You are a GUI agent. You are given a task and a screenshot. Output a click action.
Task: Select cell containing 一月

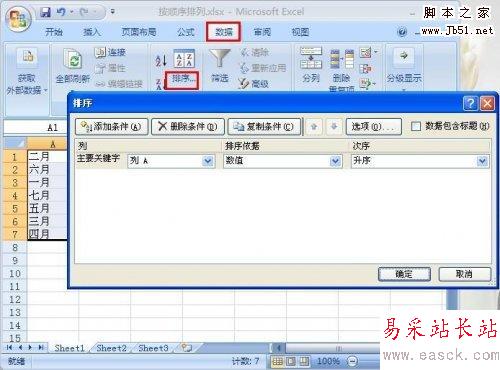tap(47, 183)
